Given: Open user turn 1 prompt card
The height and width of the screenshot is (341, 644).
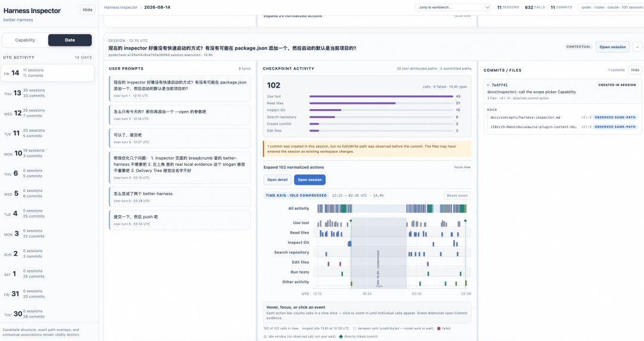Looking at the screenshot, I should coord(180,88).
